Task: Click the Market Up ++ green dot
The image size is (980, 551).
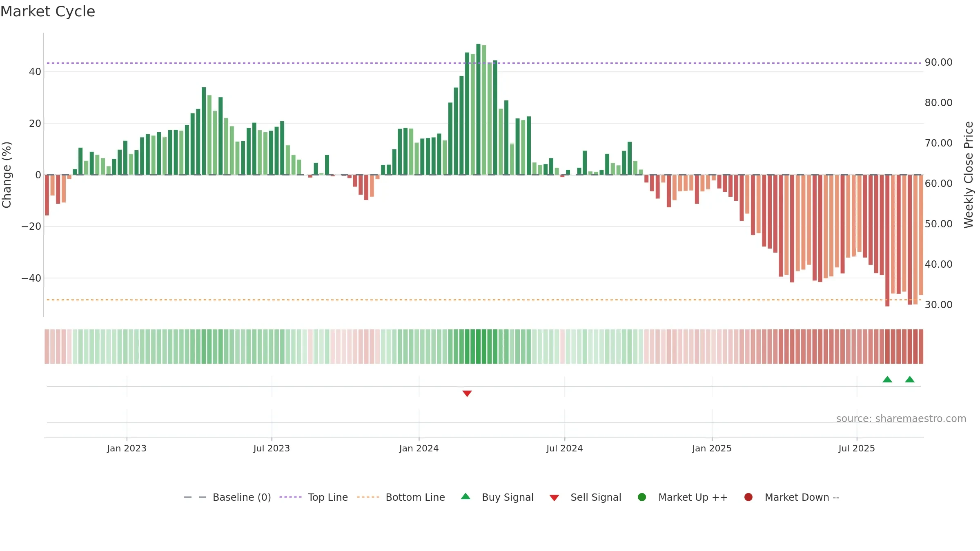Action: [642, 497]
